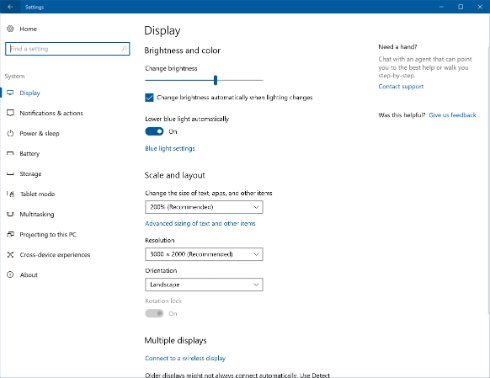The width and height of the screenshot is (490, 378).
Task: Go to Home settings page
Action: (28, 29)
